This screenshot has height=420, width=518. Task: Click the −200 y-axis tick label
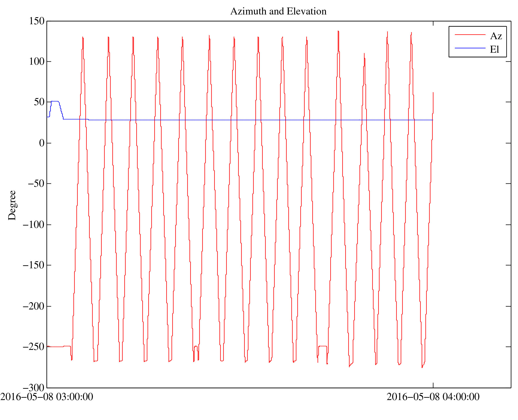tap(33, 306)
